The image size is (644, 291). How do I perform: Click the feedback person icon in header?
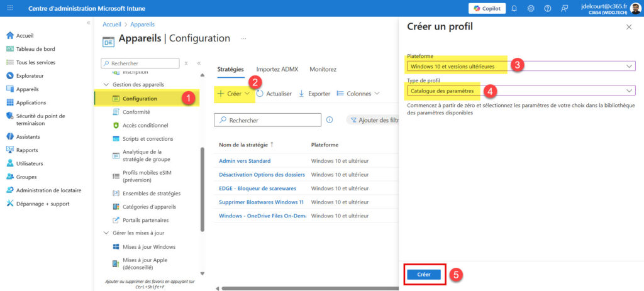[x=564, y=8]
